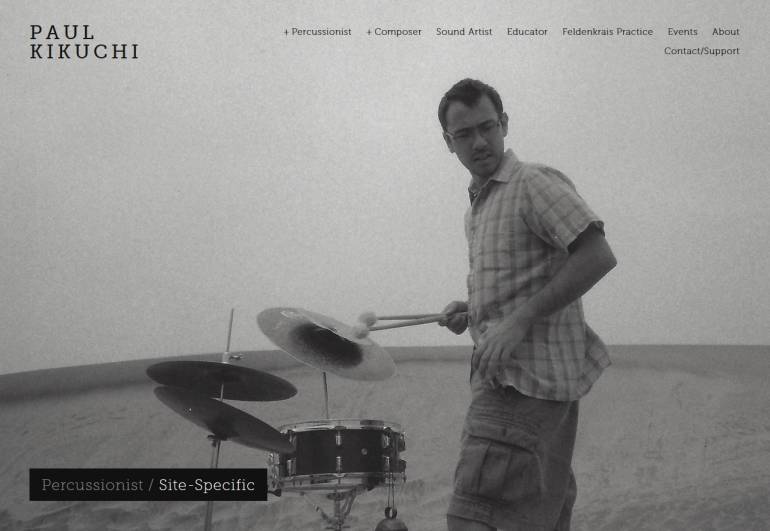Image resolution: width=770 pixels, height=531 pixels.
Task: Open the About page
Action: pyautogui.click(x=725, y=32)
